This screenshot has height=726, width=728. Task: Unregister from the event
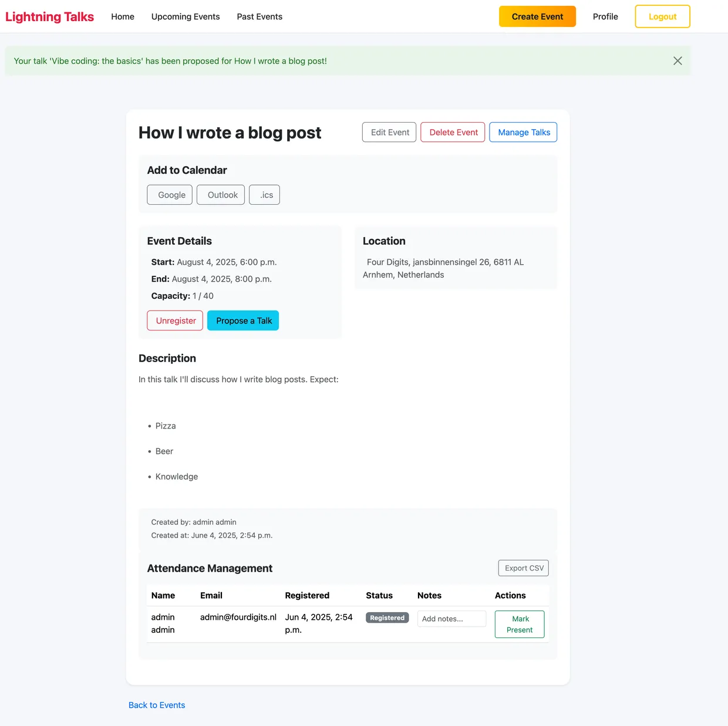[175, 320]
